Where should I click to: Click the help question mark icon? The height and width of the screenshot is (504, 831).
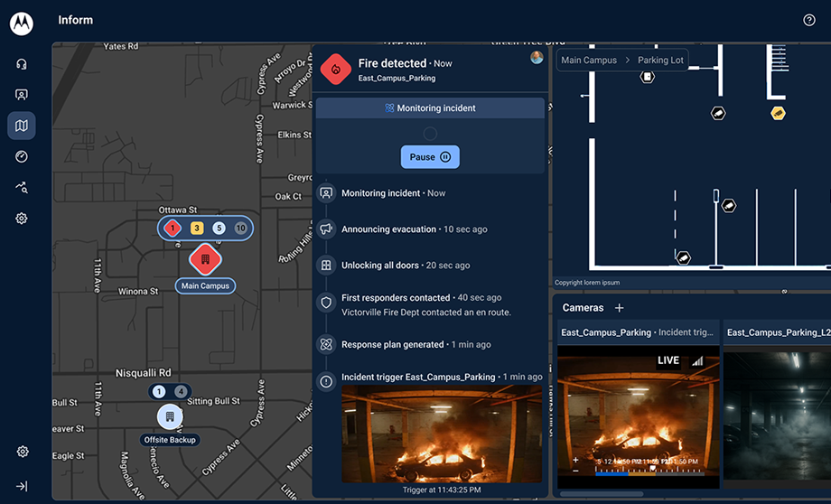point(809,20)
